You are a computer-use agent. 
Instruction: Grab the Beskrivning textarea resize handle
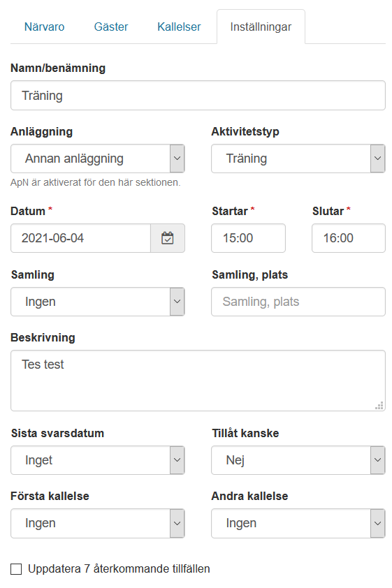[379, 406]
